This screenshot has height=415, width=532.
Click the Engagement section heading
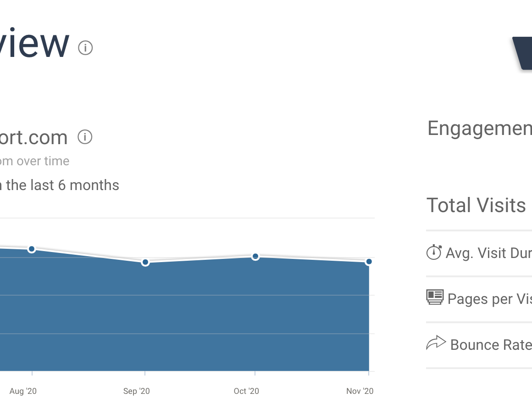point(479,129)
